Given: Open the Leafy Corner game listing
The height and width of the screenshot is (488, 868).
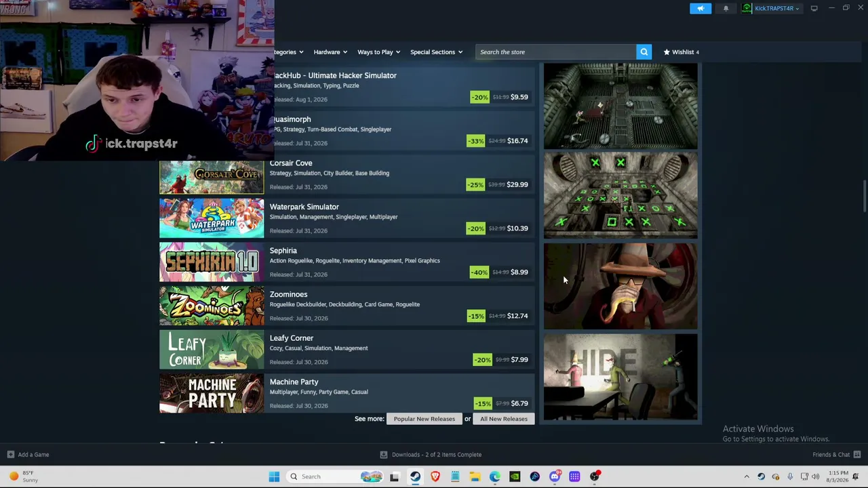Looking at the screenshot, I should (347, 350).
